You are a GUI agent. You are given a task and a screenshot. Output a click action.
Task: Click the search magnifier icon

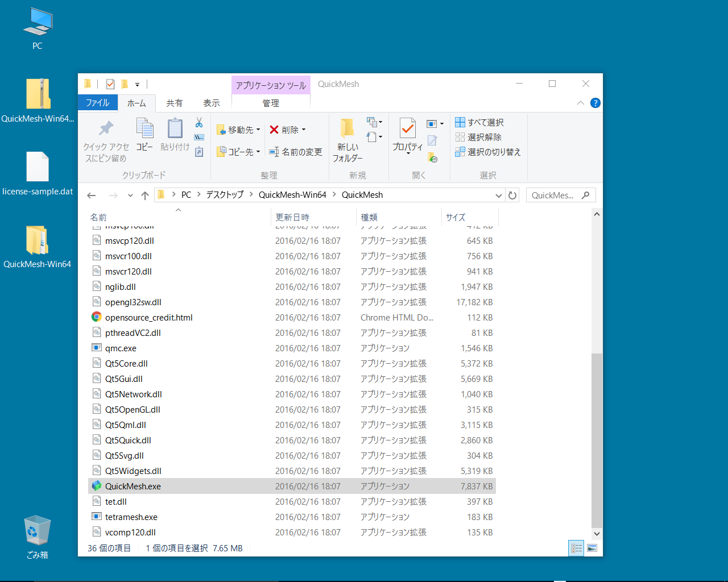tap(586, 195)
